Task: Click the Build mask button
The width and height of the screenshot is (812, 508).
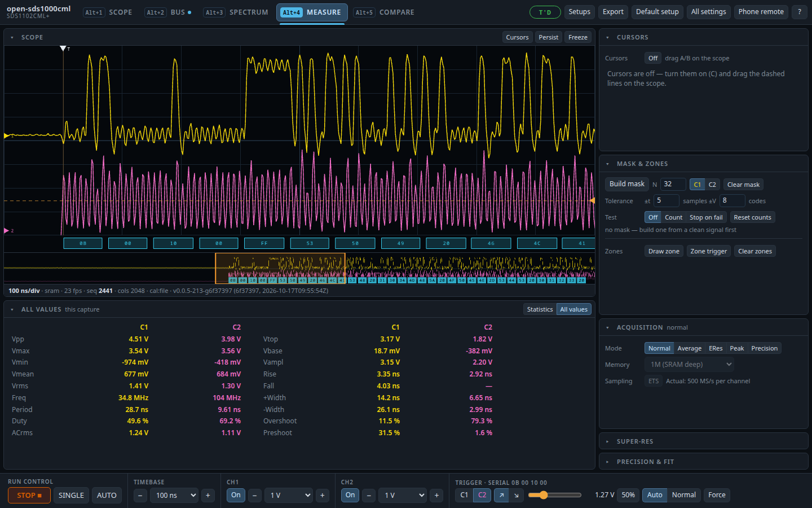Action: pyautogui.click(x=627, y=184)
